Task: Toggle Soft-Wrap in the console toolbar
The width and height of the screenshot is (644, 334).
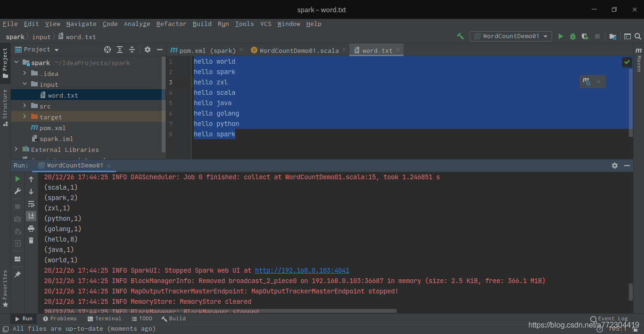Action: (x=31, y=204)
